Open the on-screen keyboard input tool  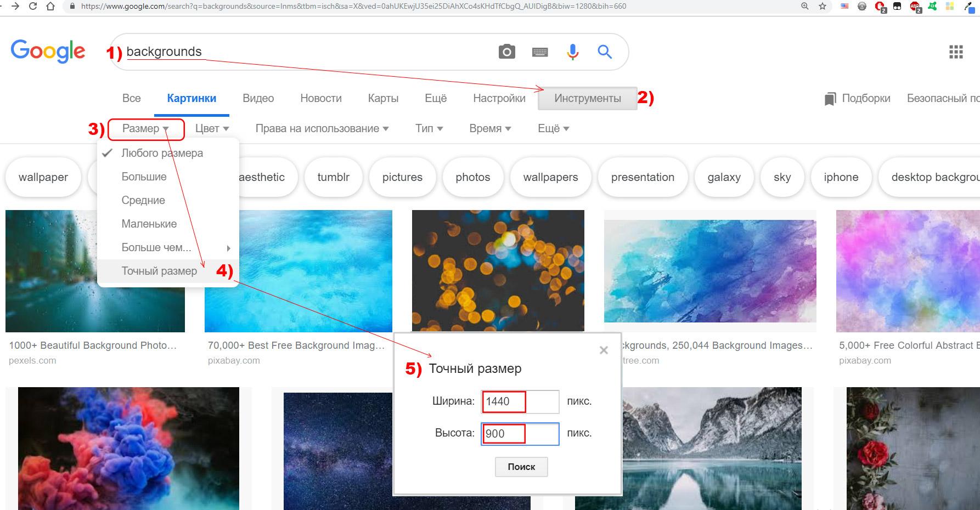tap(540, 52)
